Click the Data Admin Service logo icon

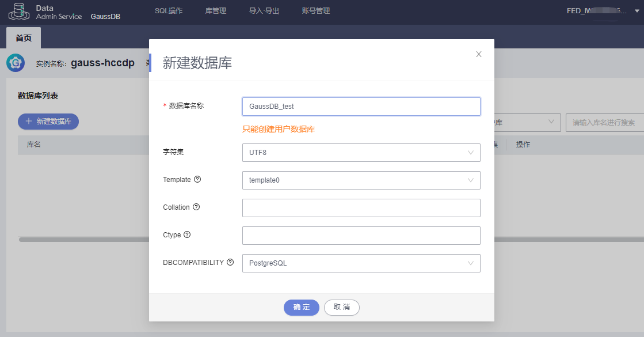point(19,11)
